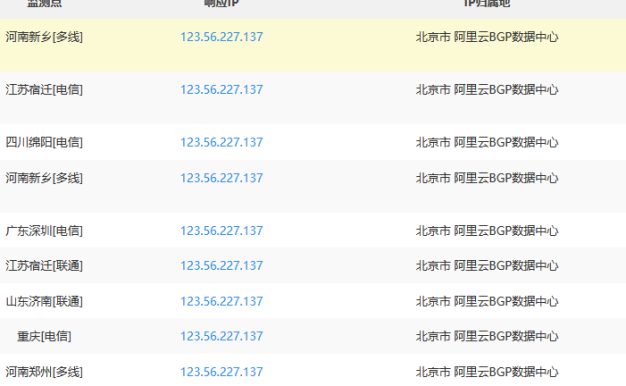Select 江苏宿迁[电信] monitor point cell
The width and height of the screenshot is (626, 386).
click(x=44, y=90)
